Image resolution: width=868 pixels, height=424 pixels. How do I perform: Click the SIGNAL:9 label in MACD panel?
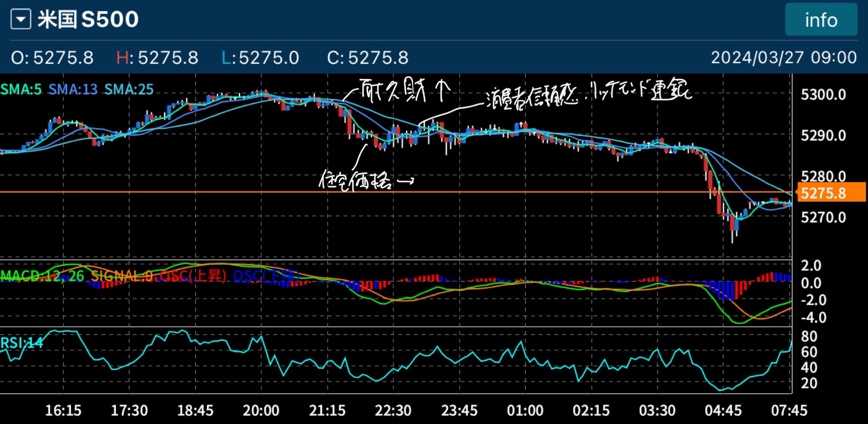[122, 276]
